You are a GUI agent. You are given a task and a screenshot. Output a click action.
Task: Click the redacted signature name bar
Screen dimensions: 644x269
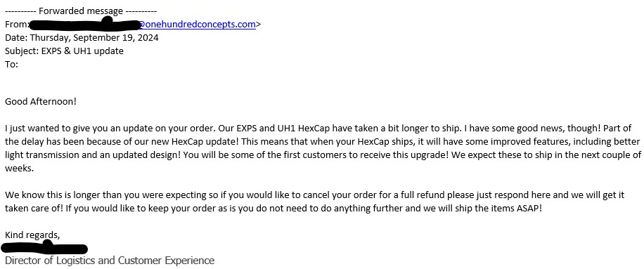pyautogui.click(x=44, y=248)
